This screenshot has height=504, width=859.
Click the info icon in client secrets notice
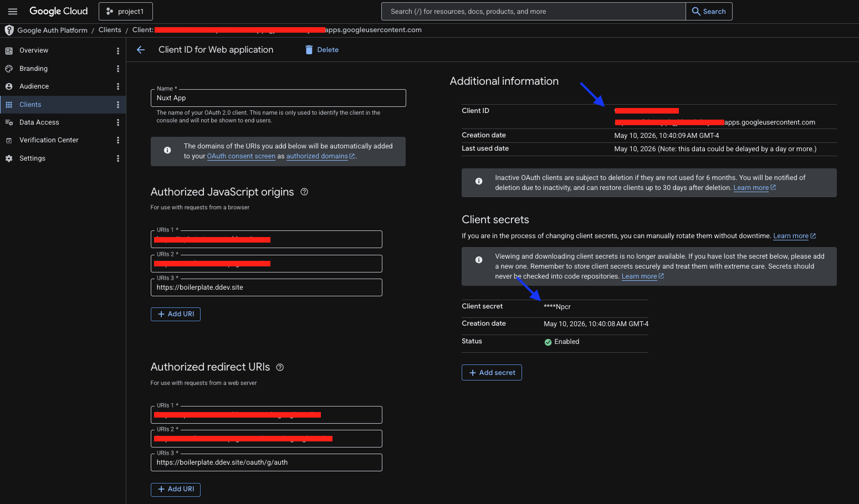(479, 260)
